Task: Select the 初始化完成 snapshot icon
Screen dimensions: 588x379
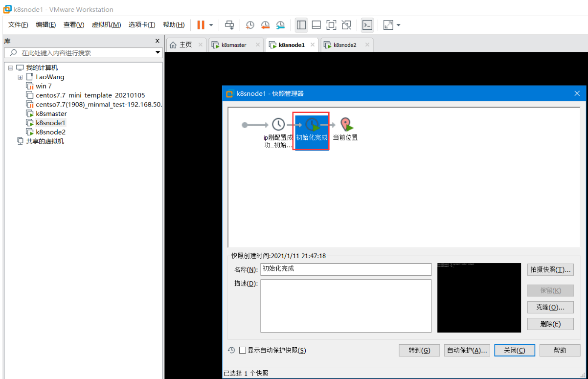Action: [x=312, y=125]
